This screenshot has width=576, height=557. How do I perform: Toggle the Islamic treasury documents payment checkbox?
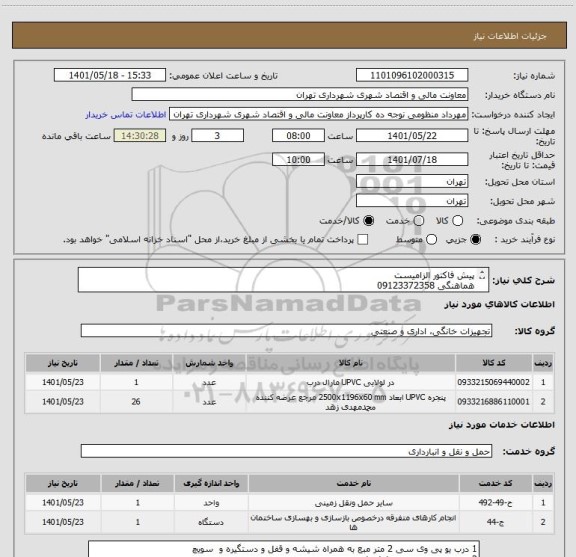click(363, 240)
